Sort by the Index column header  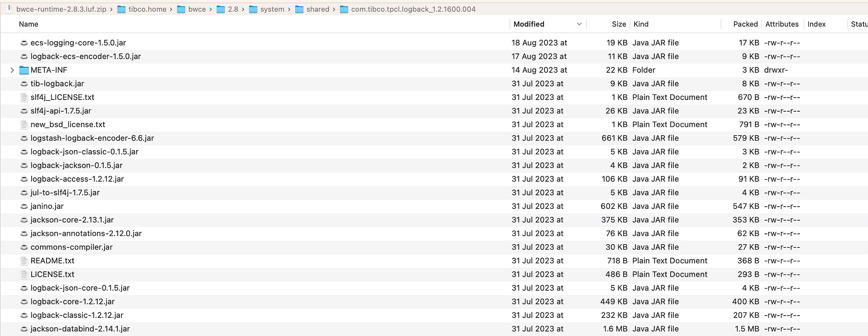[x=816, y=24]
